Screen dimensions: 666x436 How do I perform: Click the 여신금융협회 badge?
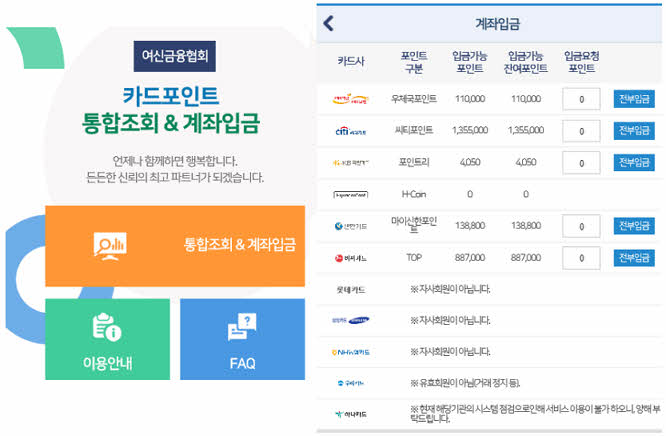[175, 56]
